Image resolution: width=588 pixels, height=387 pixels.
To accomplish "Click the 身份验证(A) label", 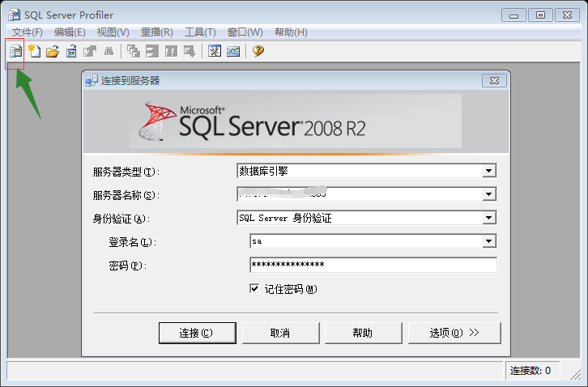I will point(121,219).
